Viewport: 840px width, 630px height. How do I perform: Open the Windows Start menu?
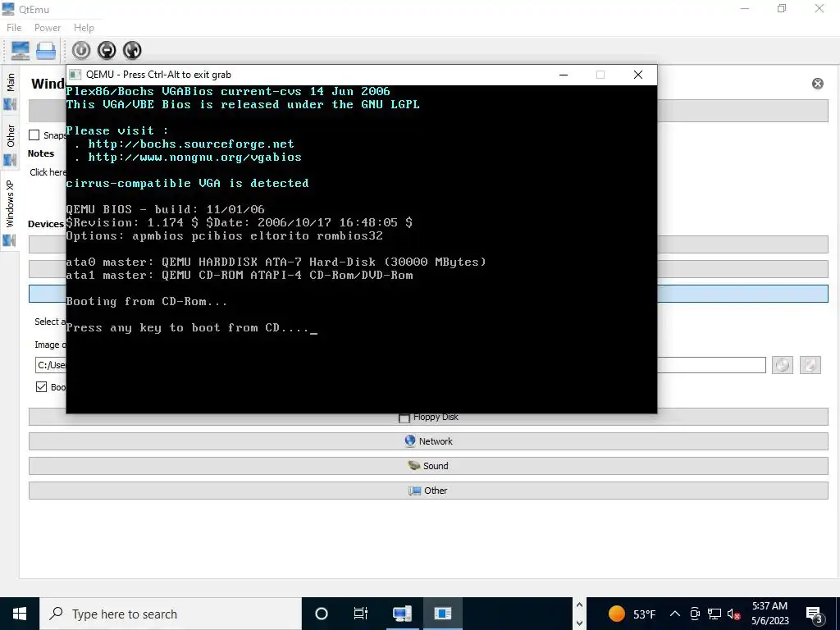click(x=20, y=614)
